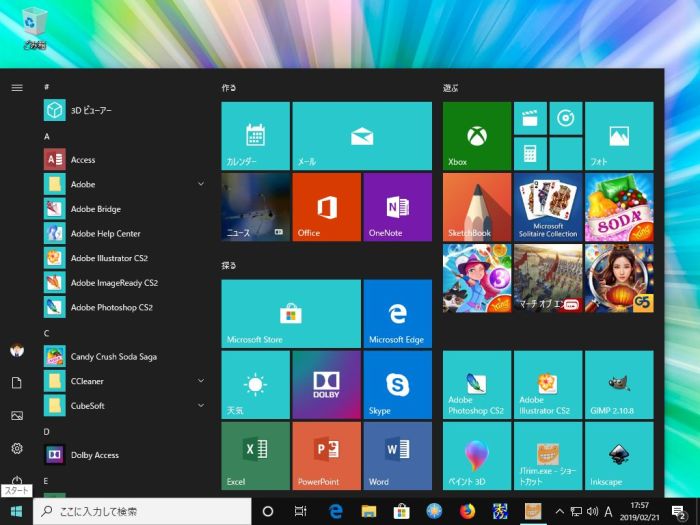Click the letter A section header

coord(47,136)
